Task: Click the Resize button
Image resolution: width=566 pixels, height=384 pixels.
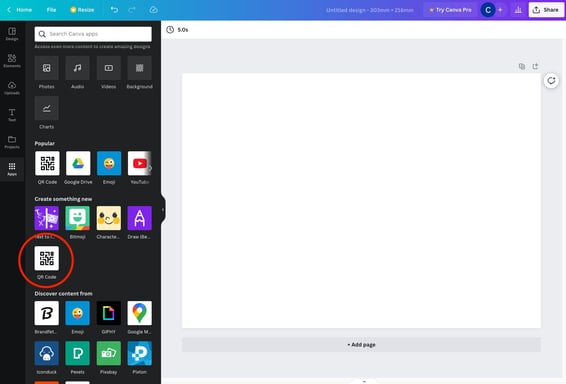Action: [82, 10]
